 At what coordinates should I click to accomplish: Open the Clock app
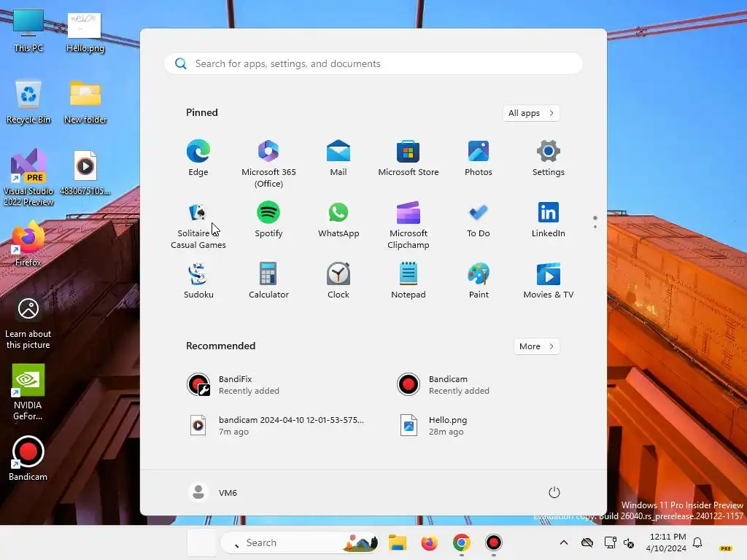click(x=338, y=281)
